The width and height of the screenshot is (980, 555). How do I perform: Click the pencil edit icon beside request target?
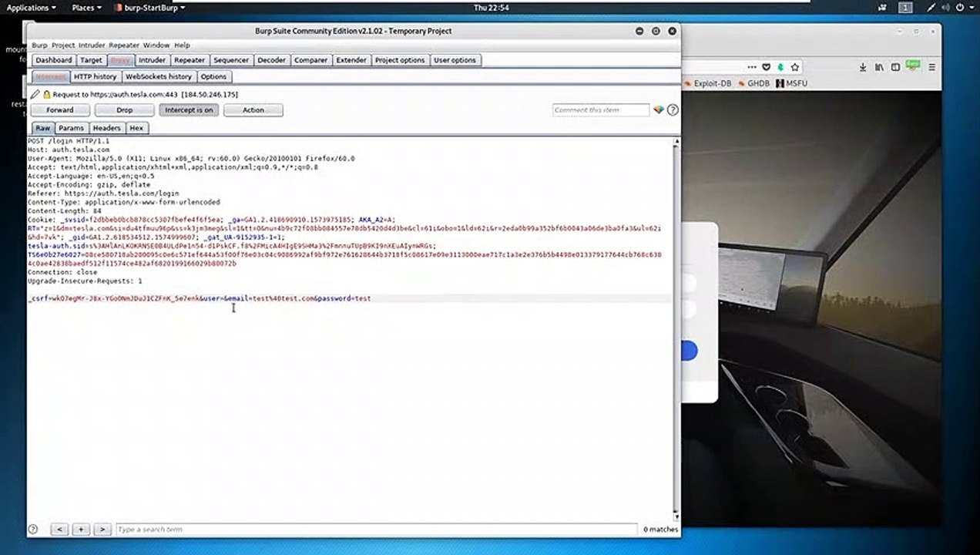[x=35, y=94]
